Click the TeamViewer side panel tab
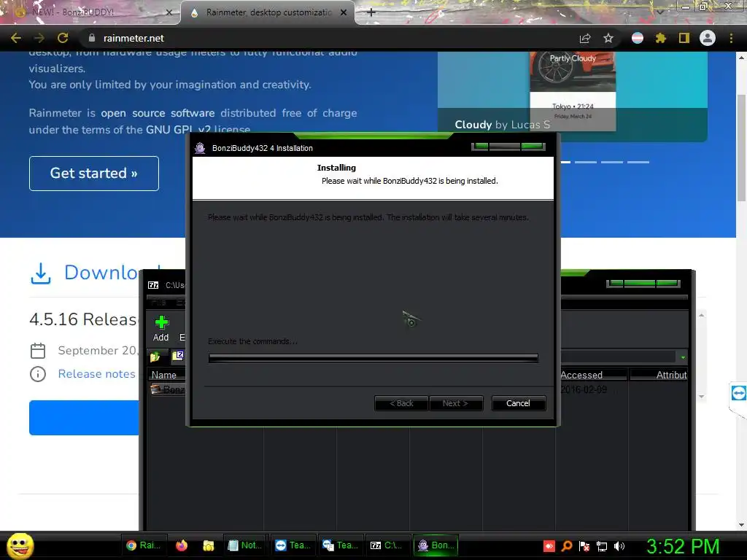 click(x=738, y=393)
